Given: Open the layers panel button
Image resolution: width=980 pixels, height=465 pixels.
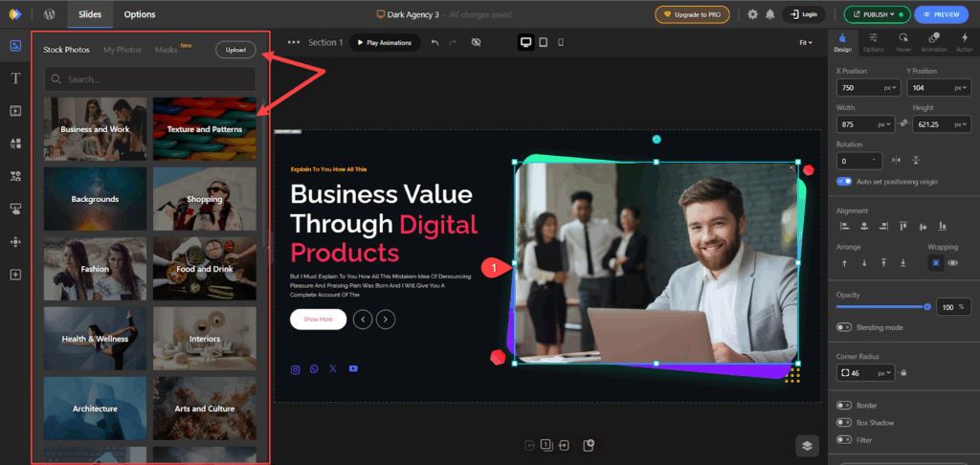Looking at the screenshot, I should tap(807, 446).
